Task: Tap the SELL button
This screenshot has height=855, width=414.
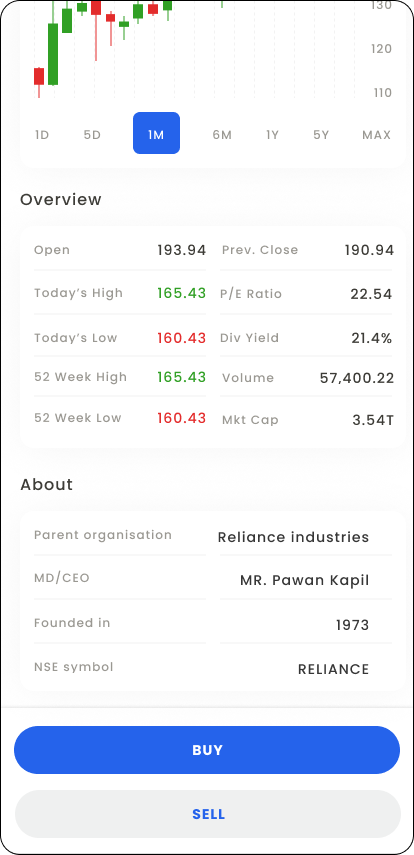Action: coord(208,814)
